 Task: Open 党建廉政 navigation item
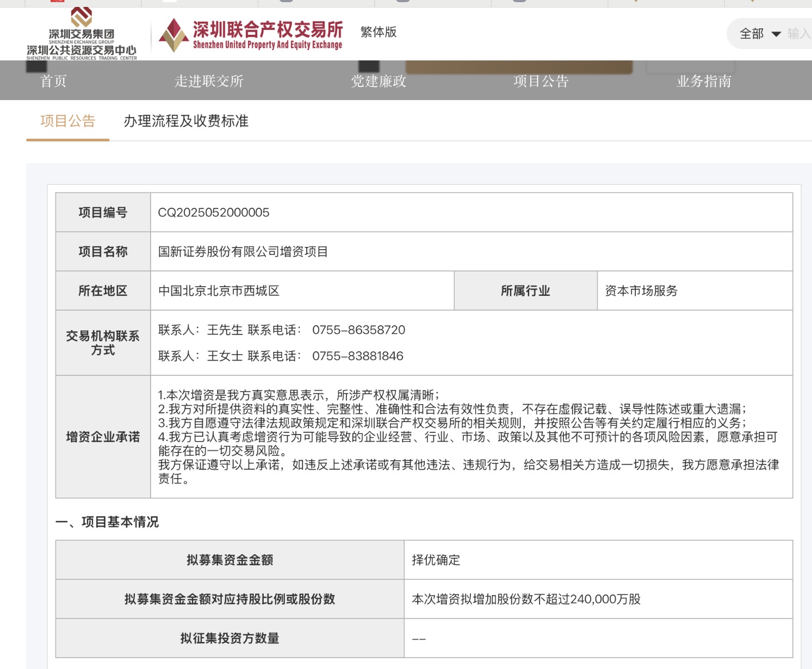point(379,81)
